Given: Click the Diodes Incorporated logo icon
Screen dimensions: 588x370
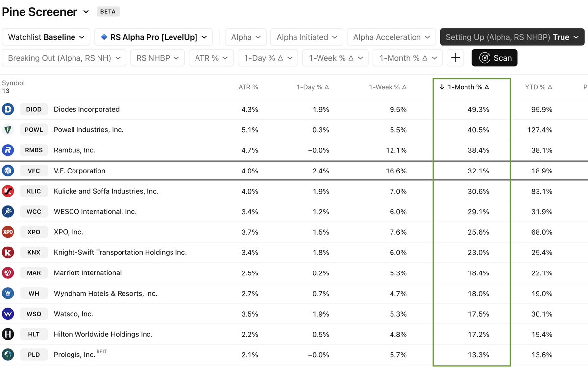Looking at the screenshot, I should click(8, 109).
